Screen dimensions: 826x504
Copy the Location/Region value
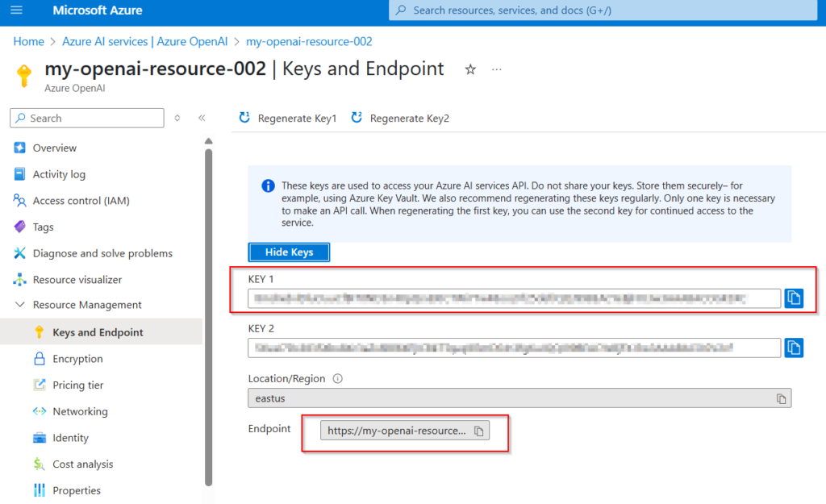[781, 398]
